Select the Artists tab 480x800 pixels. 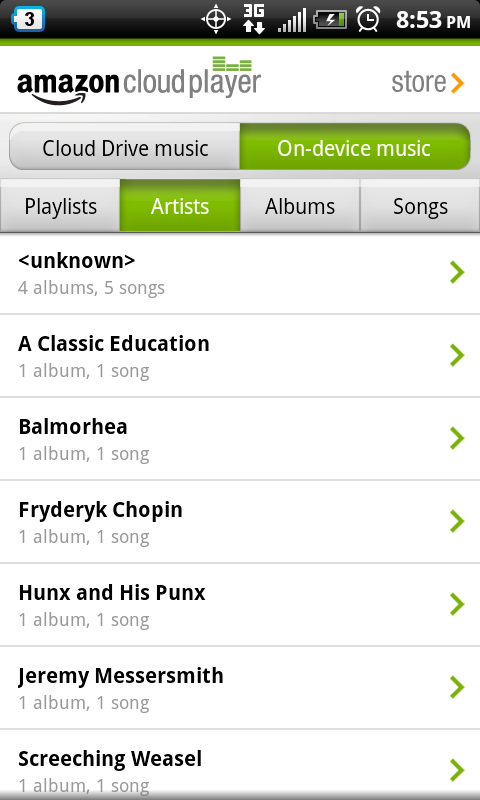pos(180,206)
